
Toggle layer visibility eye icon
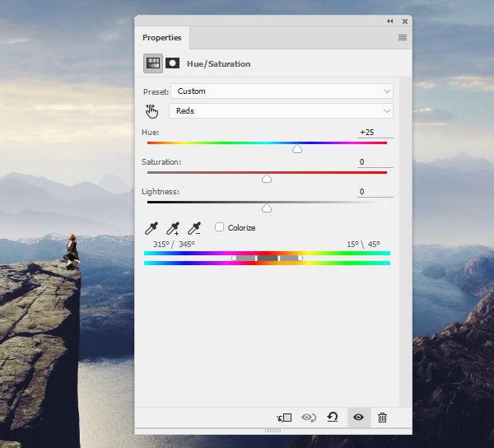pyautogui.click(x=358, y=418)
